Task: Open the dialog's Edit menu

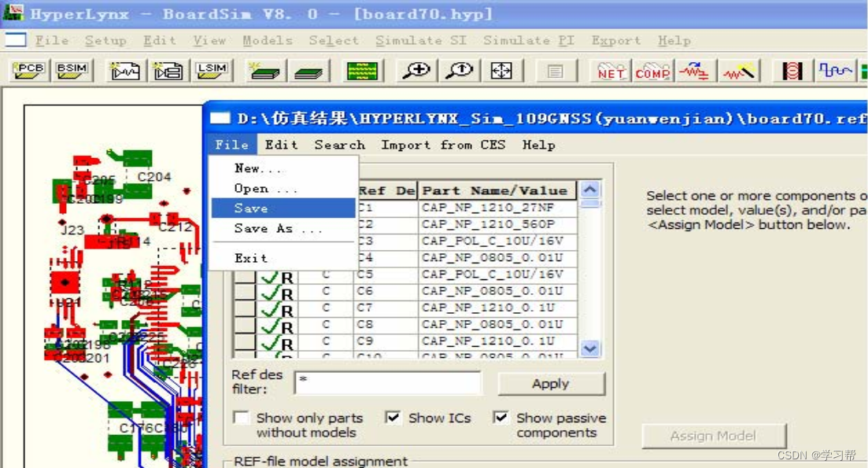Action: click(x=281, y=145)
